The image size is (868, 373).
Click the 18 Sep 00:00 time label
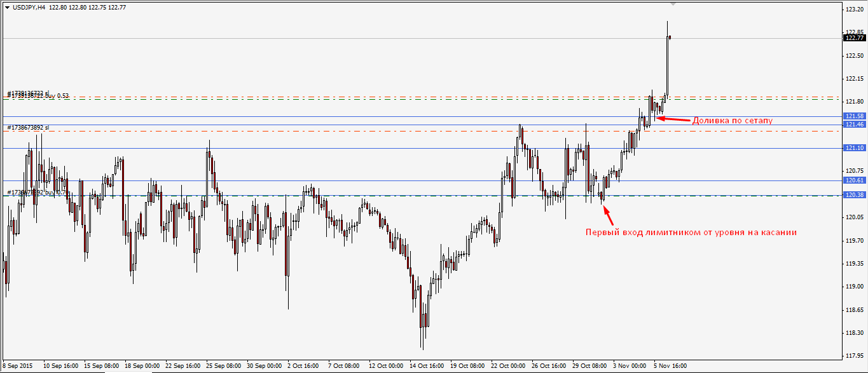[x=142, y=366]
